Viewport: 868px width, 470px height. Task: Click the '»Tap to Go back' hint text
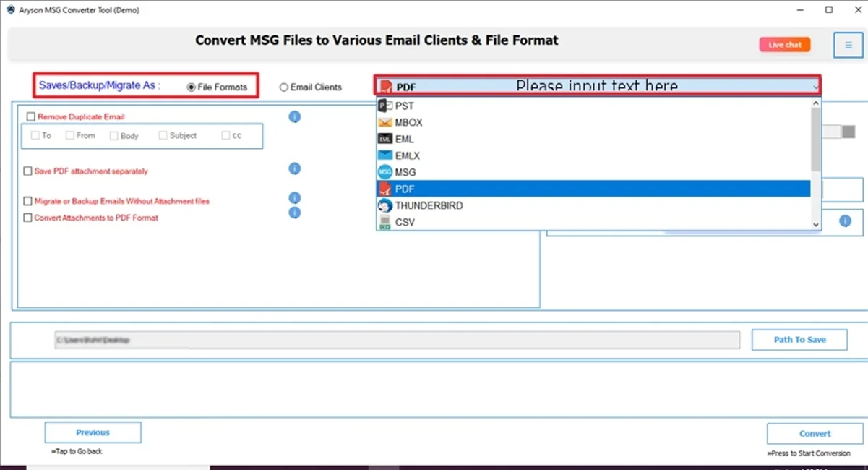(77, 451)
